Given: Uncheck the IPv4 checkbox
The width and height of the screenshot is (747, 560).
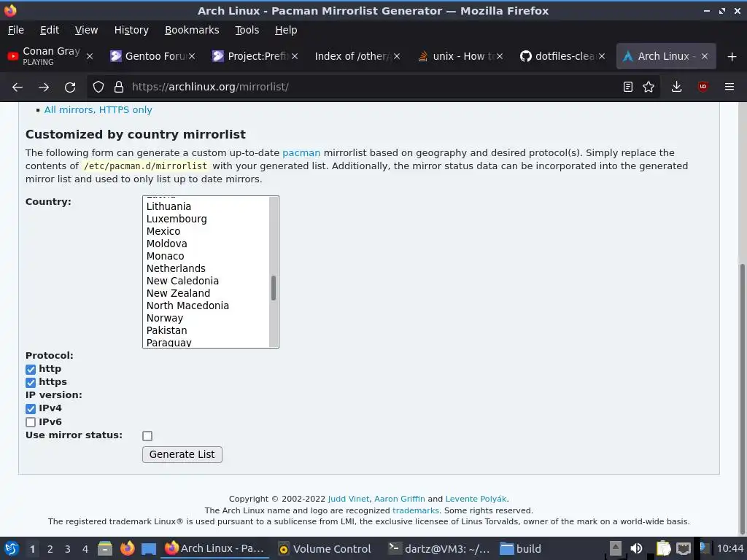Looking at the screenshot, I should pyautogui.click(x=31, y=409).
